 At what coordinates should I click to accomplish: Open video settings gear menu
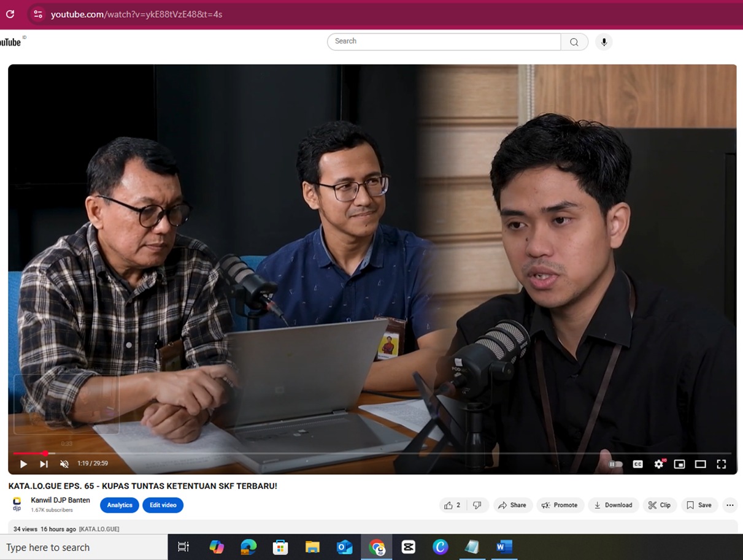[658, 464]
